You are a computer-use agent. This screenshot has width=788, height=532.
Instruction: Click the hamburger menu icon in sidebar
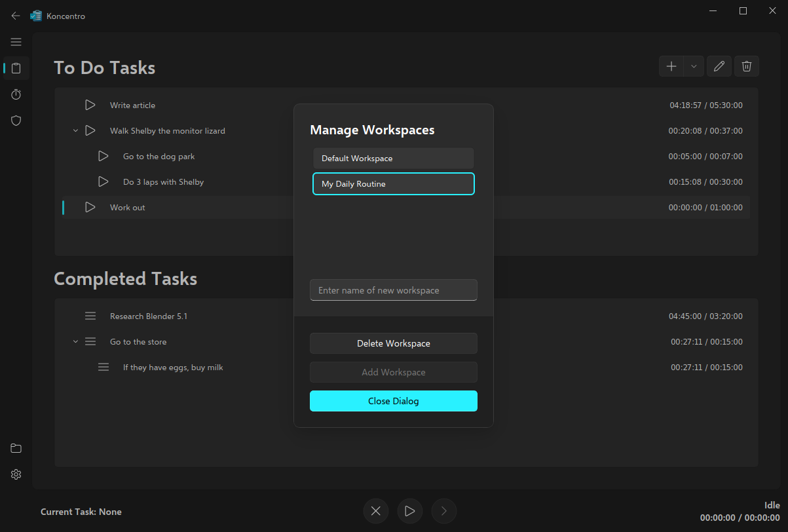click(x=16, y=42)
